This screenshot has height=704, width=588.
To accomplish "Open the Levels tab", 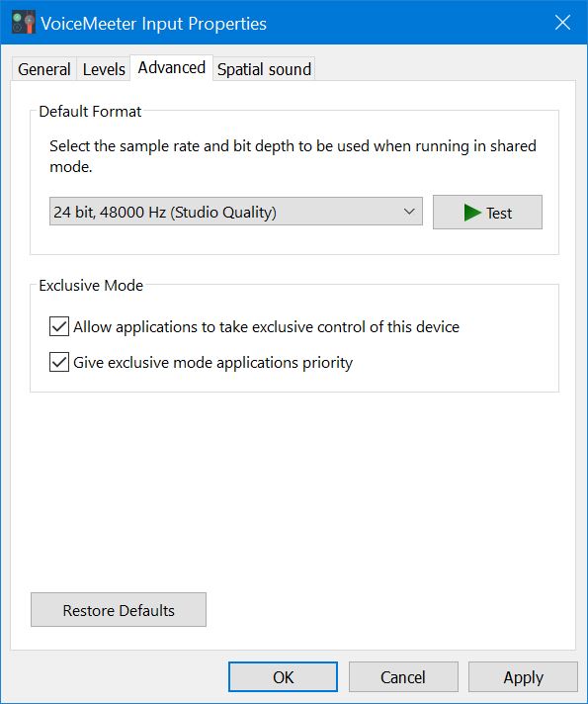I will (x=104, y=69).
